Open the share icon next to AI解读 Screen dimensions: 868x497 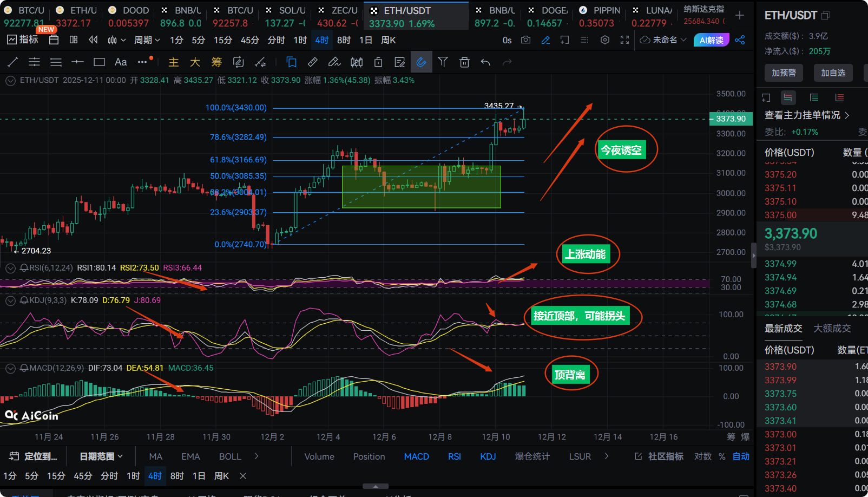click(740, 40)
